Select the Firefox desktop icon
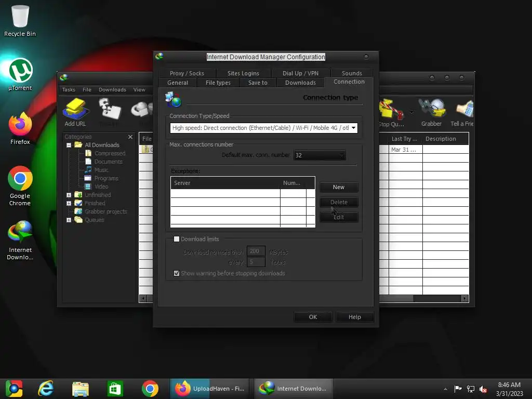The height and width of the screenshot is (399, 532). pos(20,129)
